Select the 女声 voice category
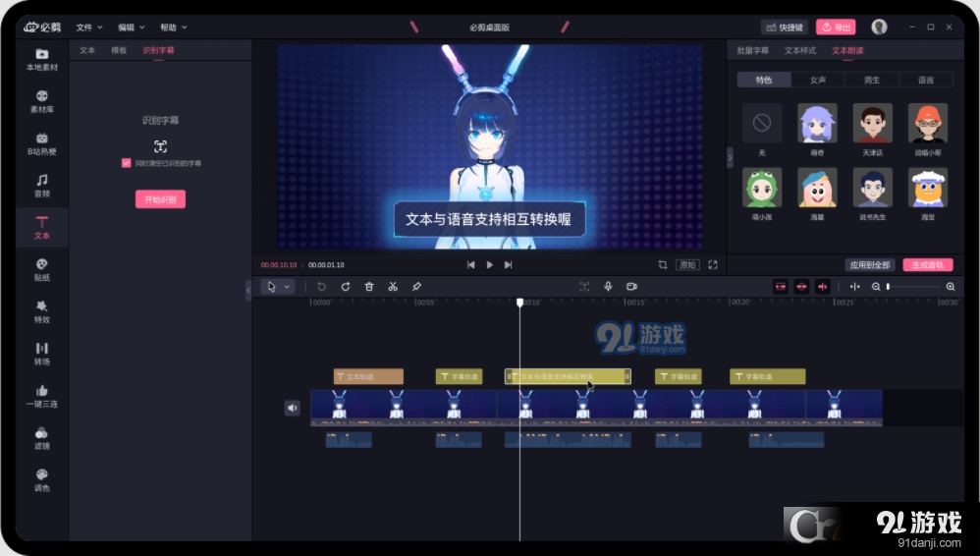 [818, 80]
